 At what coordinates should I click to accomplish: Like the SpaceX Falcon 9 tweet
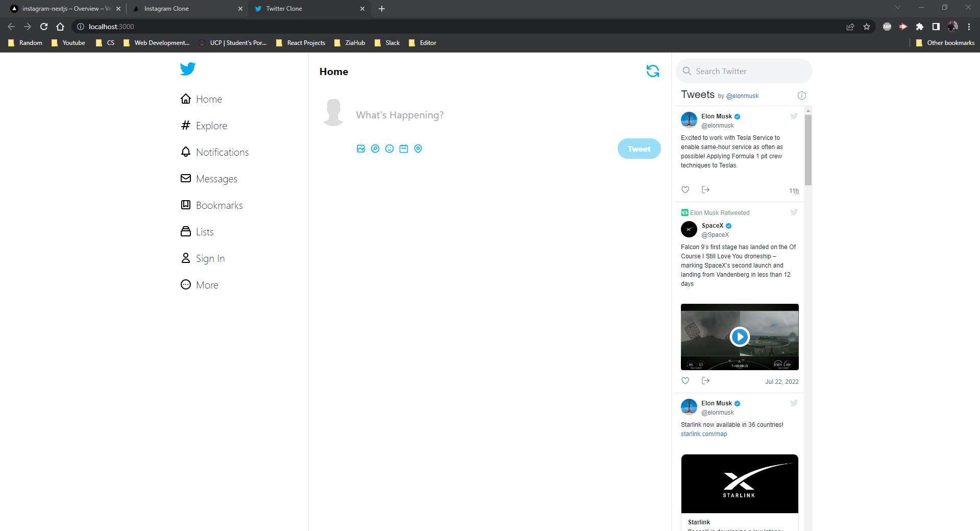click(x=685, y=381)
